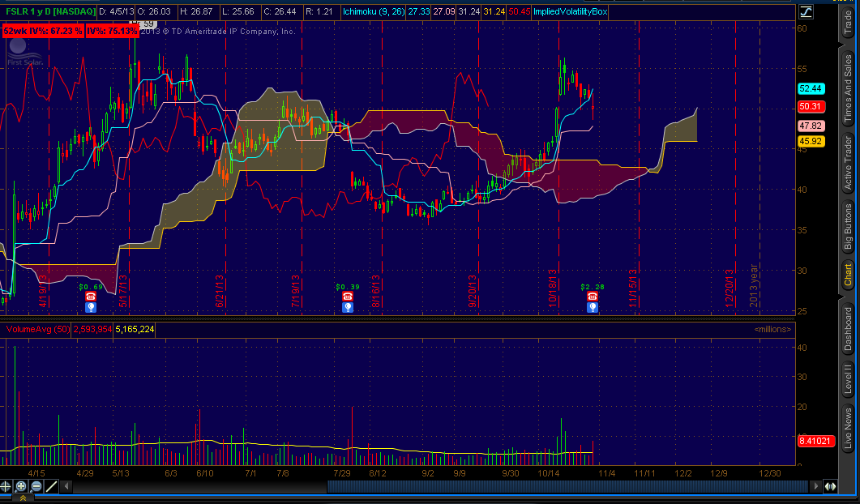The width and height of the screenshot is (860, 504).
Task: Select the trendline drawing tool
Action: point(52,486)
